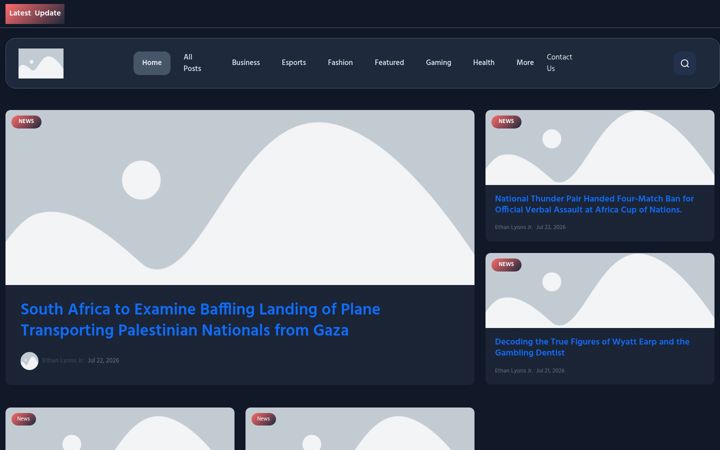The width and height of the screenshot is (720, 450).
Task: Click the National Thunder article thumbnail
Action: click(600, 147)
